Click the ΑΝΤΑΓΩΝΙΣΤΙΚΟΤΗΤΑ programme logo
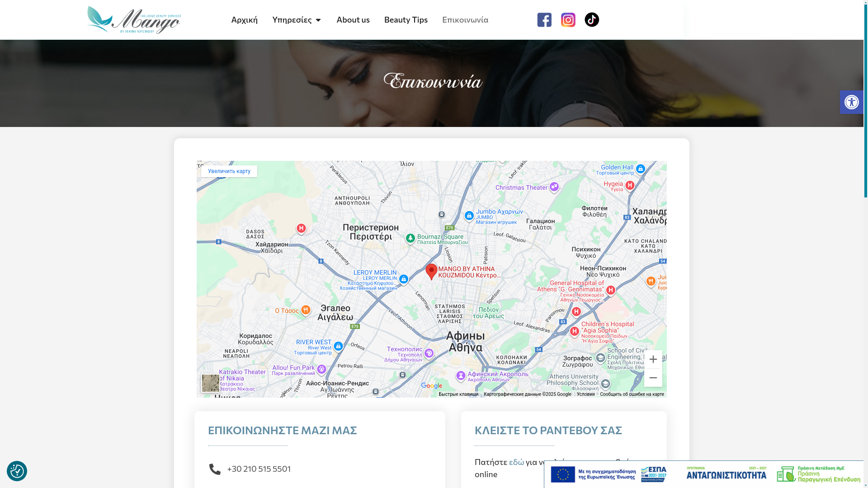The width and height of the screenshot is (868, 488). pyautogui.click(x=726, y=474)
